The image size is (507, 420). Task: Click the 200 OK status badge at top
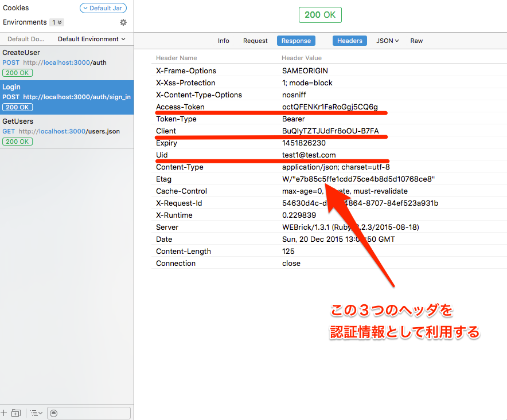click(x=320, y=15)
